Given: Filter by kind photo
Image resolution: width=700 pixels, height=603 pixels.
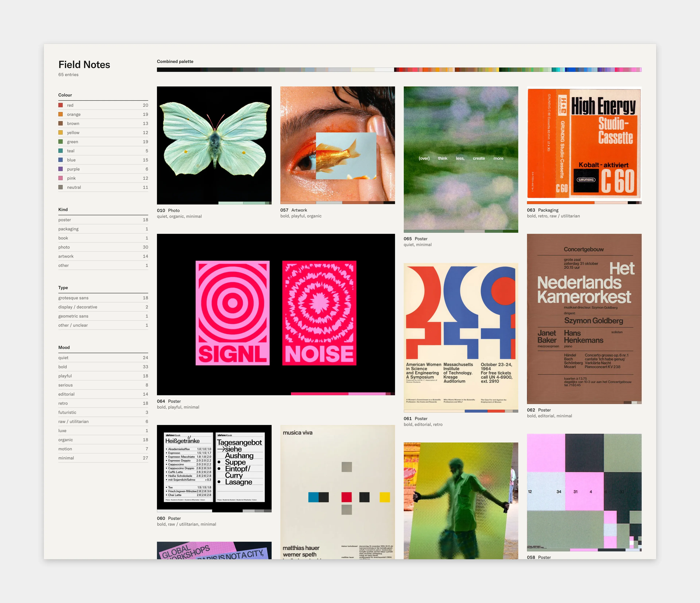Looking at the screenshot, I should pyautogui.click(x=103, y=247).
